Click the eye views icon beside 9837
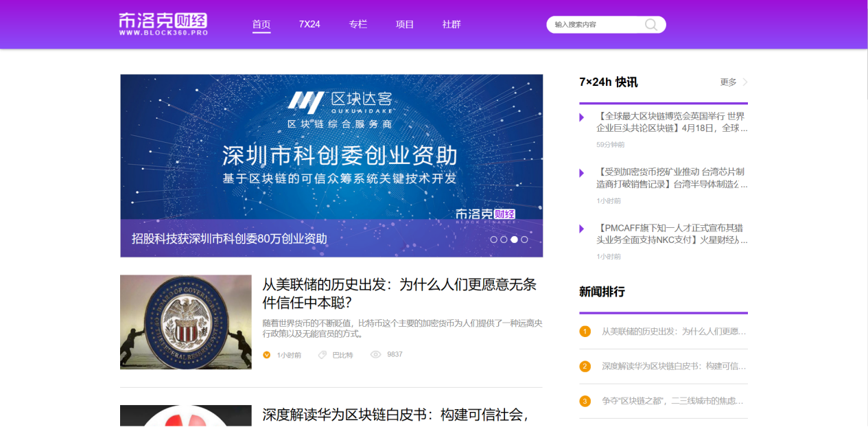868x427 pixels. point(375,355)
